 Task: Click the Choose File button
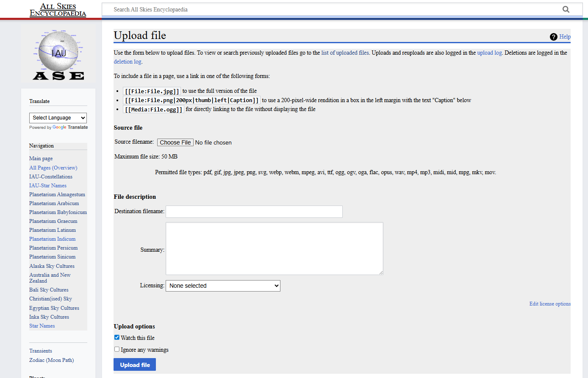[x=175, y=142]
